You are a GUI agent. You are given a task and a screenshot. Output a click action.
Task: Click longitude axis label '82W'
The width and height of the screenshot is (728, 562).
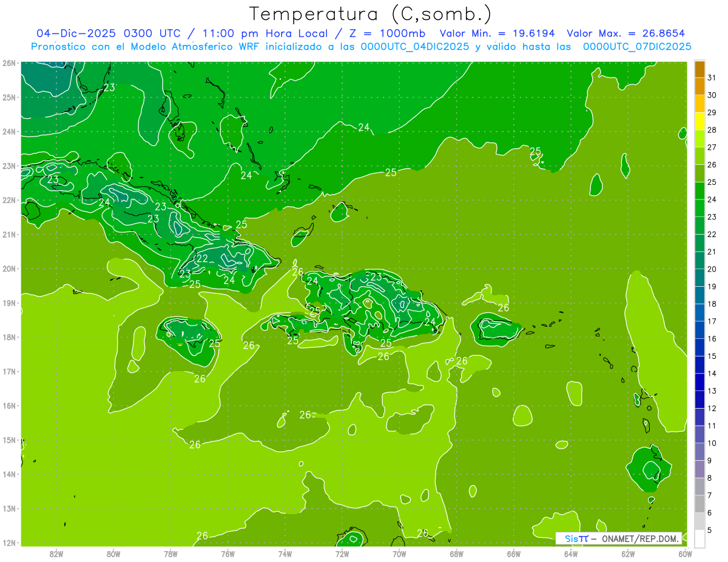pyautogui.click(x=56, y=553)
